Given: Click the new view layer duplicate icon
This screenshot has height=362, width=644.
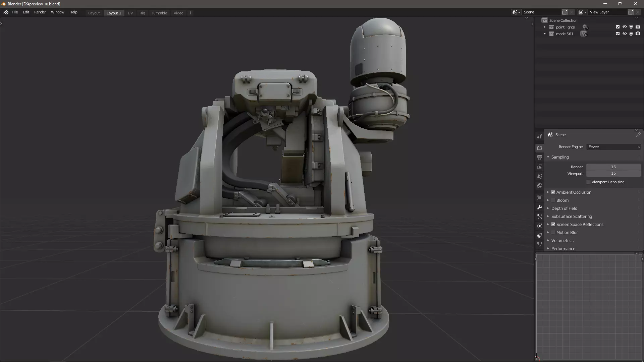Looking at the screenshot, I should click(x=631, y=12).
